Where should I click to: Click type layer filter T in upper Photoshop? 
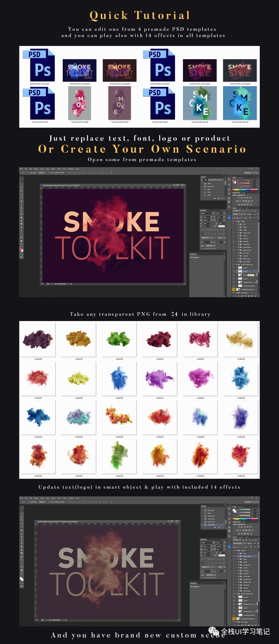pos(249,211)
